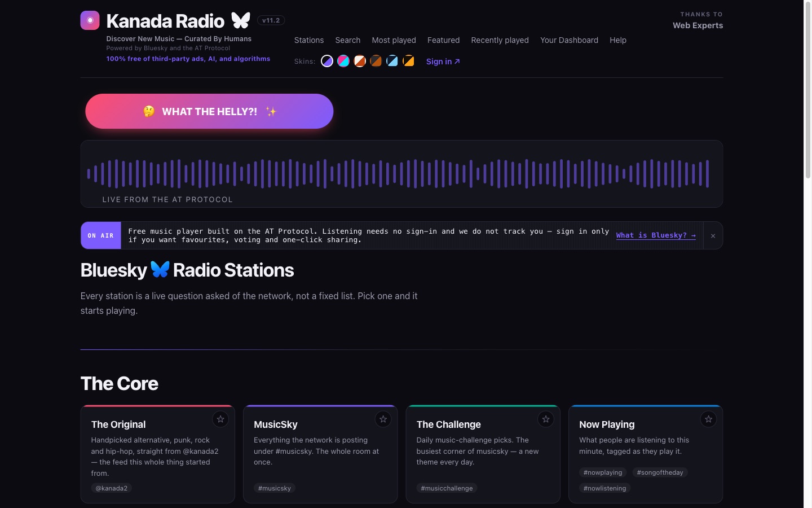This screenshot has width=812, height=508.
Task: Click the blue butterfly in the Bluesky heading
Action: (160, 270)
